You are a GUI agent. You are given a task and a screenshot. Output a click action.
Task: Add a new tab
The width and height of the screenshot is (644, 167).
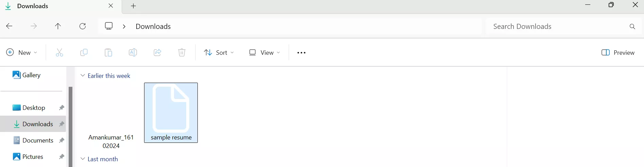point(134,6)
